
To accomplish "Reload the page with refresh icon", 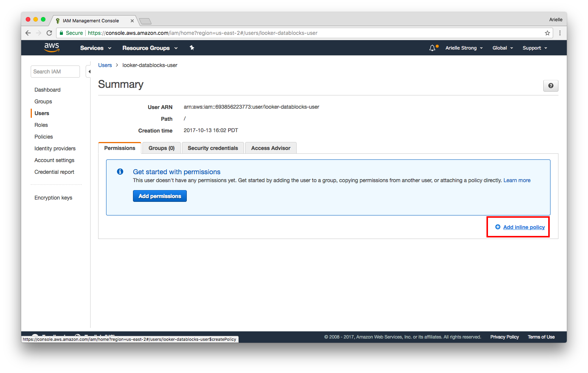I will [x=49, y=33].
